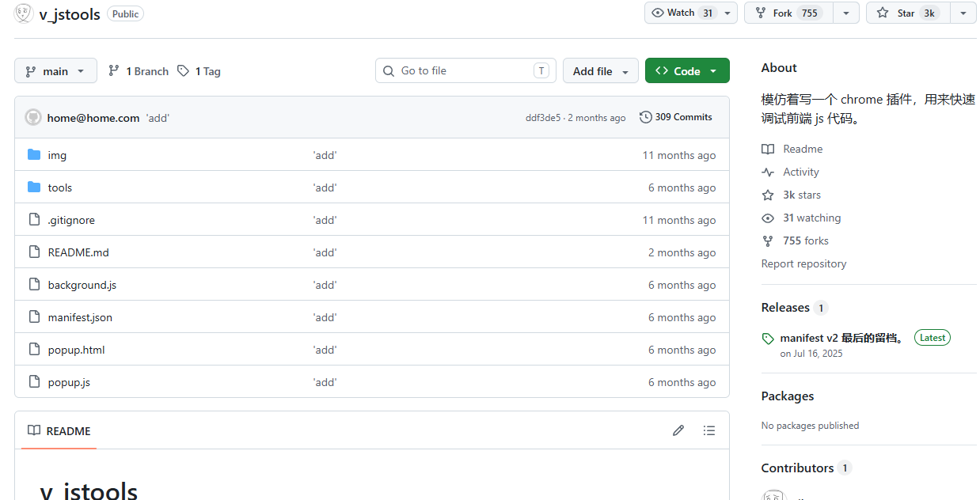Click the "2 months ago" timestamp for README.md
The height and width of the screenshot is (500, 980).
682,252
